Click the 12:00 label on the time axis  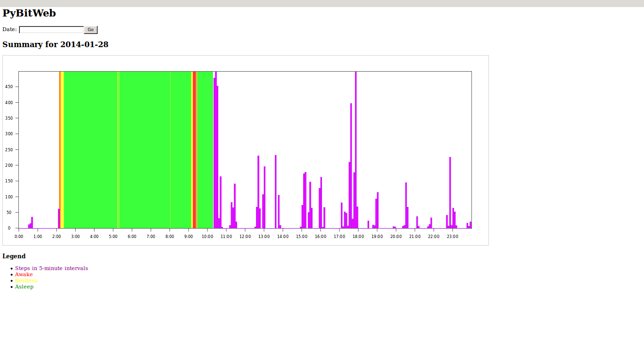coord(245,237)
